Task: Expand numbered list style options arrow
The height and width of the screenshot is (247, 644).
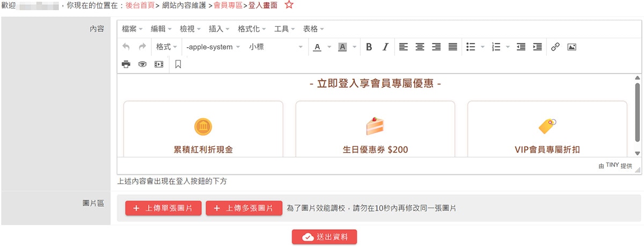Action: [x=508, y=47]
